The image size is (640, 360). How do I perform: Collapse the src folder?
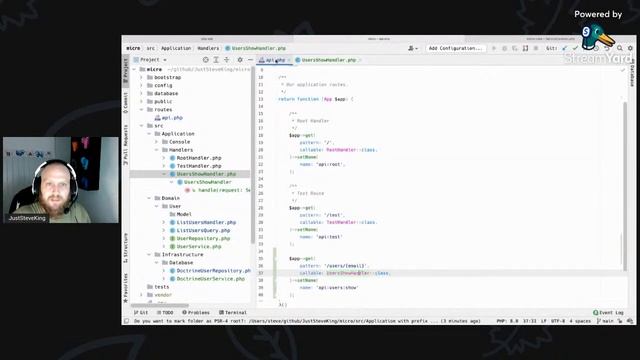click(142, 126)
